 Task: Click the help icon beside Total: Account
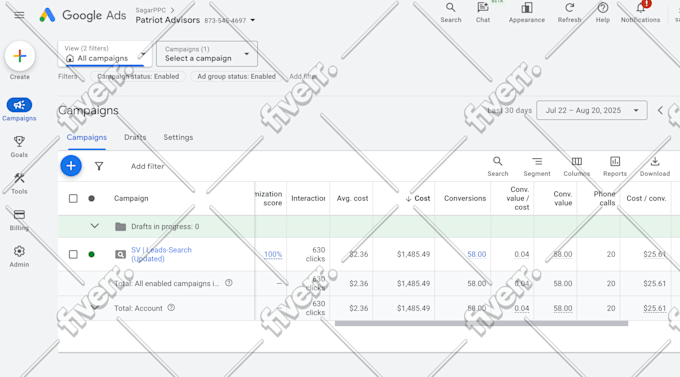tap(171, 308)
